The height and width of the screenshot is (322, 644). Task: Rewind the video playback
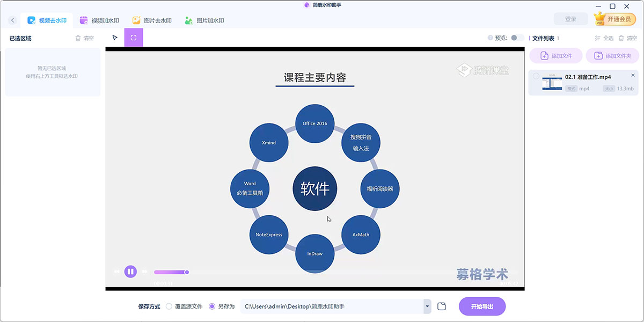point(116,272)
